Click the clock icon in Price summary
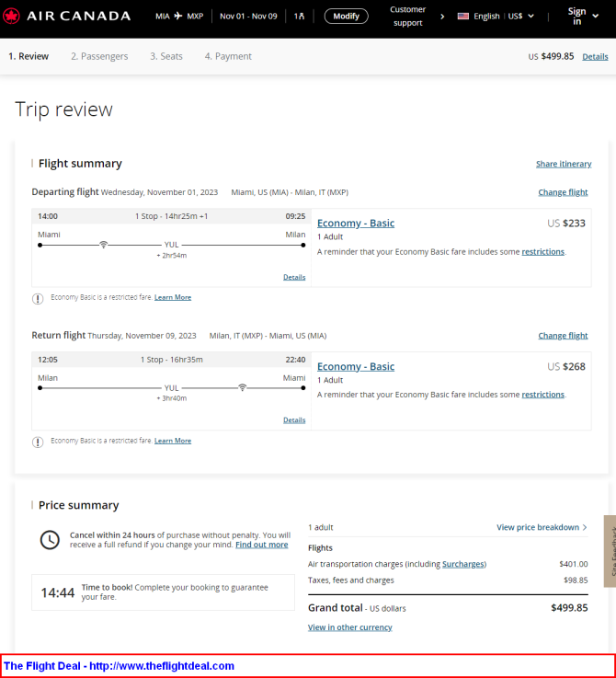616x678 pixels. click(x=50, y=540)
